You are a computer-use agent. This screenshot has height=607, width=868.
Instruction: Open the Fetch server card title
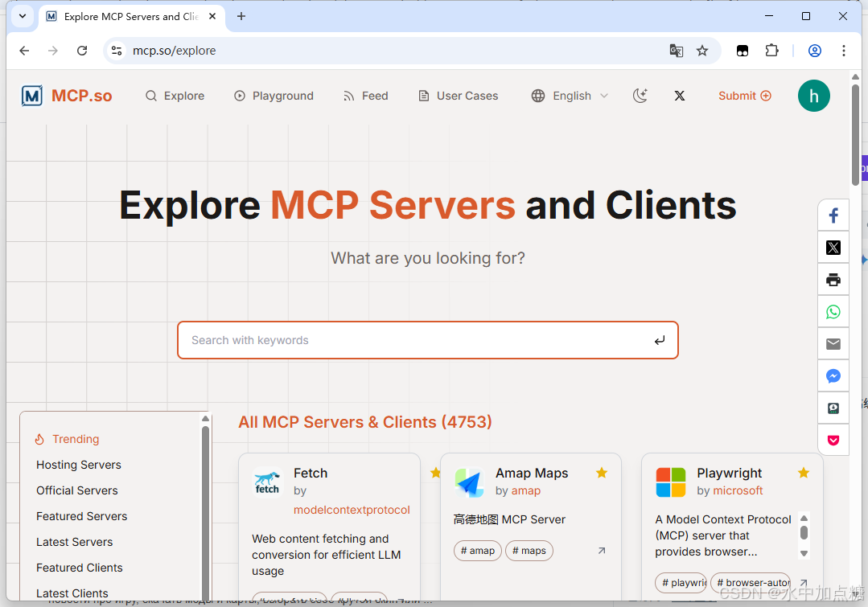pyautogui.click(x=311, y=473)
